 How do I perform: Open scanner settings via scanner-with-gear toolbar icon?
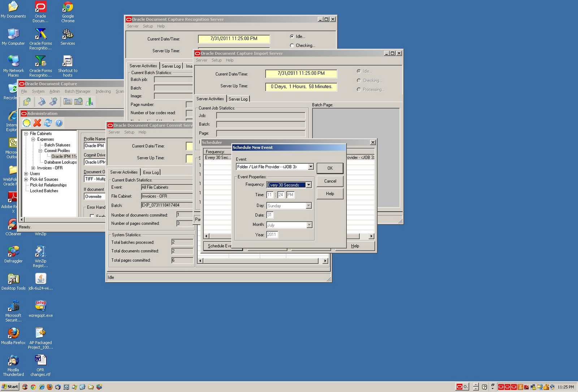pos(53,102)
